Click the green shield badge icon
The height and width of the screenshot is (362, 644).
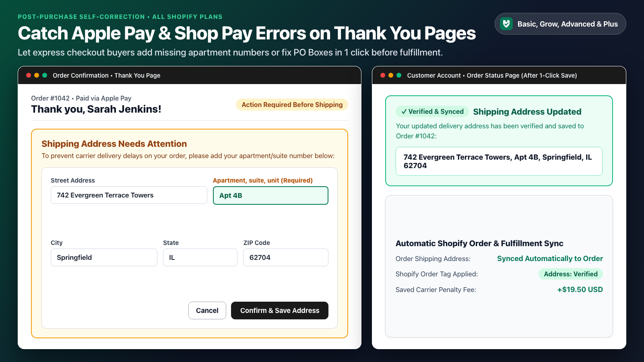pyautogui.click(x=506, y=24)
